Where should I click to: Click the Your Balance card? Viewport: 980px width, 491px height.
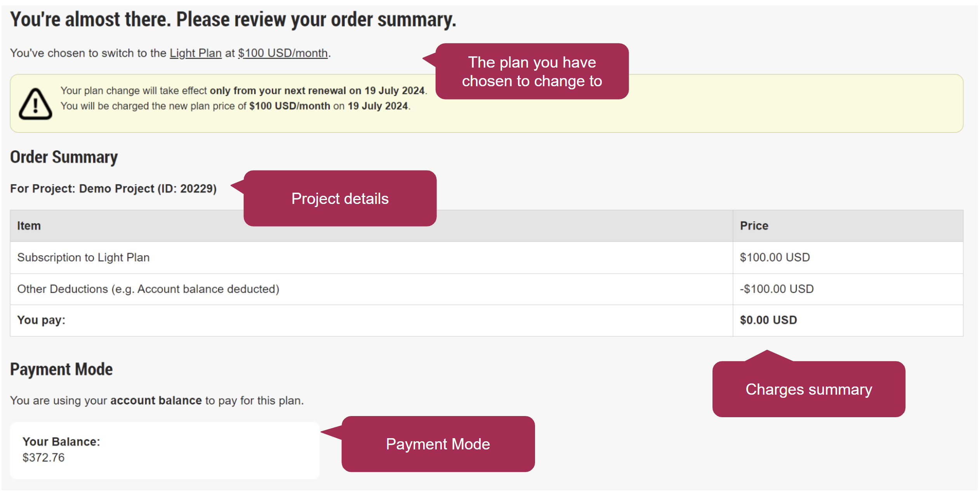tap(165, 450)
